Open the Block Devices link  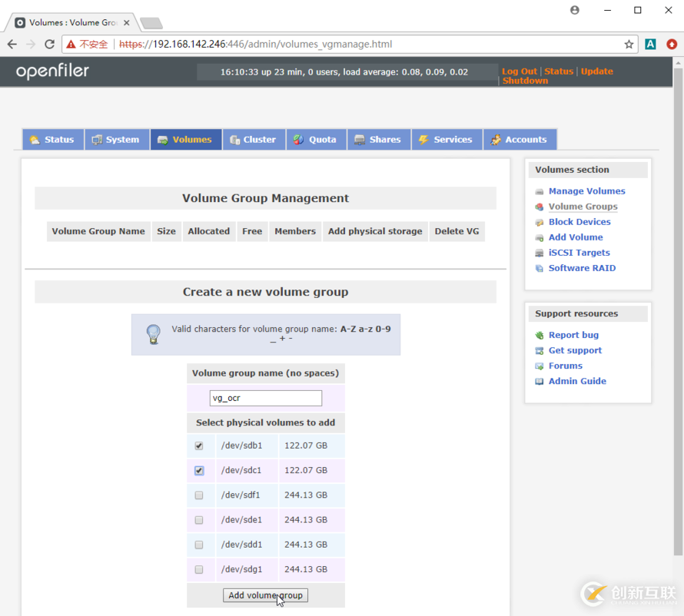(x=579, y=222)
